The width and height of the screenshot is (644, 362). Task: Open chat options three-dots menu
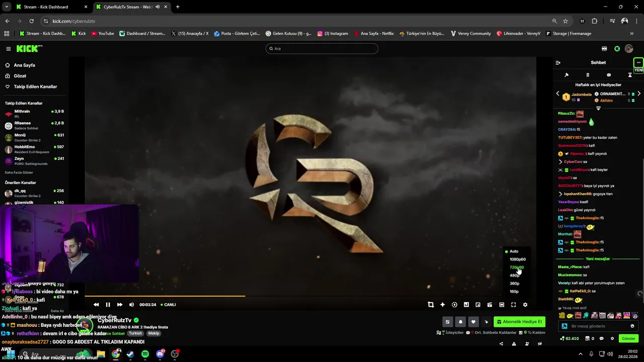tap(638, 63)
